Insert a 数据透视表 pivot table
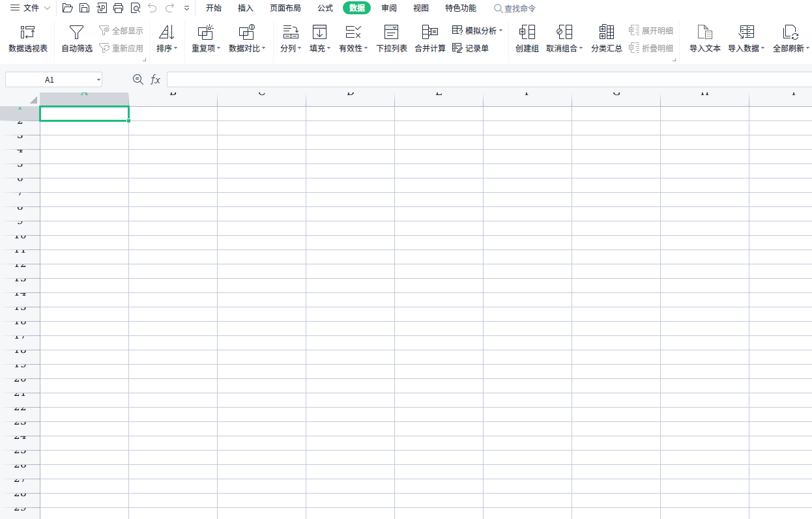Screen dimensions: 812x519 pos(28,39)
